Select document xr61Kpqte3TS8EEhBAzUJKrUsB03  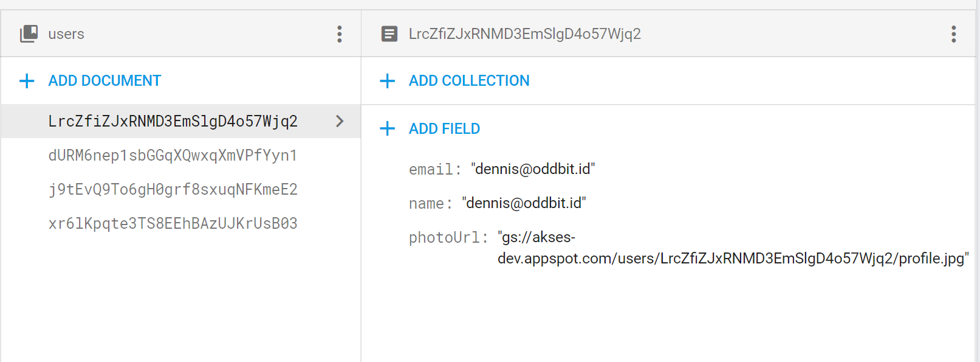coord(173,223)
